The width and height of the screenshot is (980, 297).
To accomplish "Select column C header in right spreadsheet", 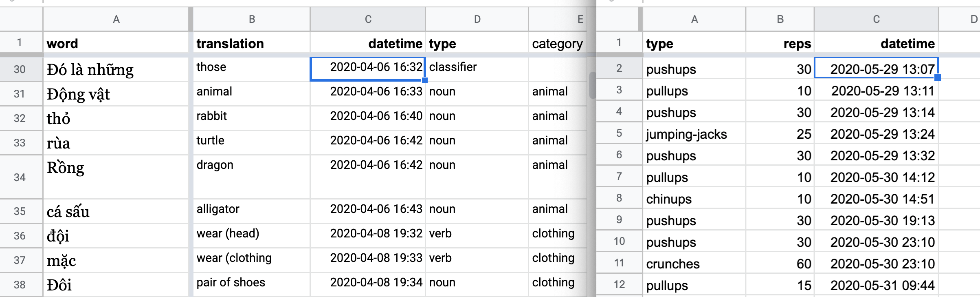I will 876,19.
